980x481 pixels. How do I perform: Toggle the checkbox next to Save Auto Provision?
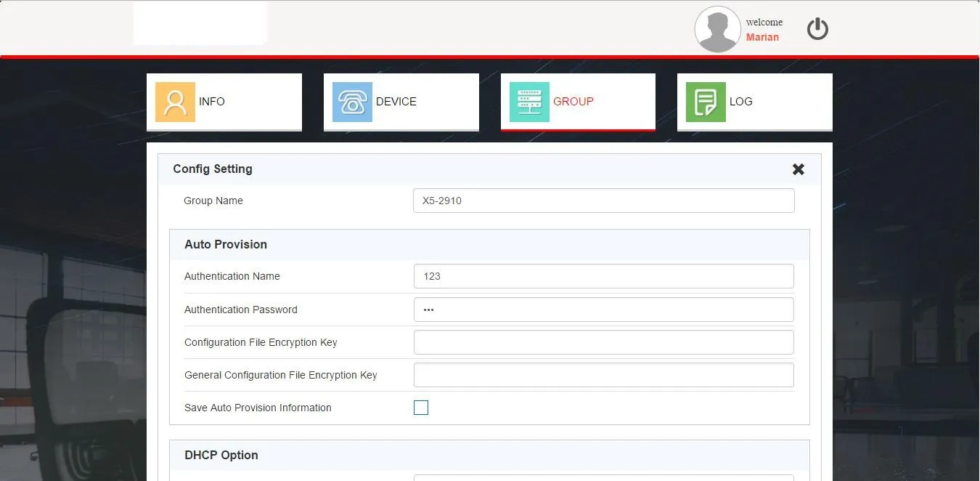pyautogui.click(x=421, y=408)
